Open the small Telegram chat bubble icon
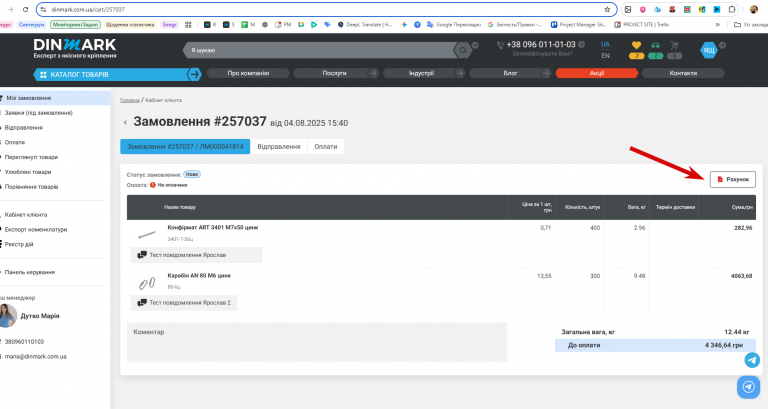This screenshot has height=409, width=768. 752,360
